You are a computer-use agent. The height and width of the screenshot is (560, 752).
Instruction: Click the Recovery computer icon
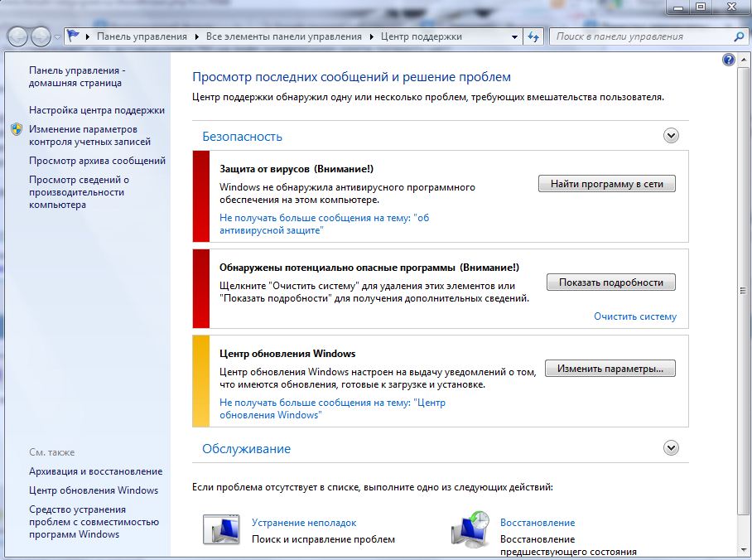[470, 529]
